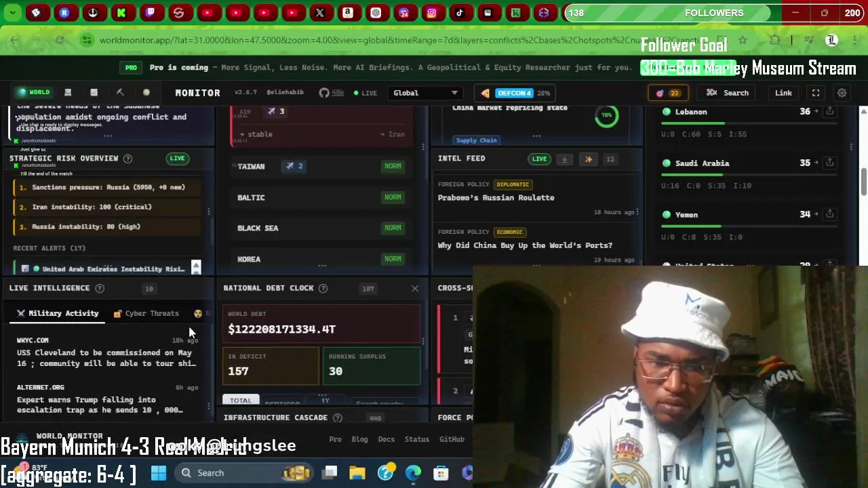868x488 pixels.
Task: Select Sanctions pressure: Russia risk row
Action: (x=107, y=187)
